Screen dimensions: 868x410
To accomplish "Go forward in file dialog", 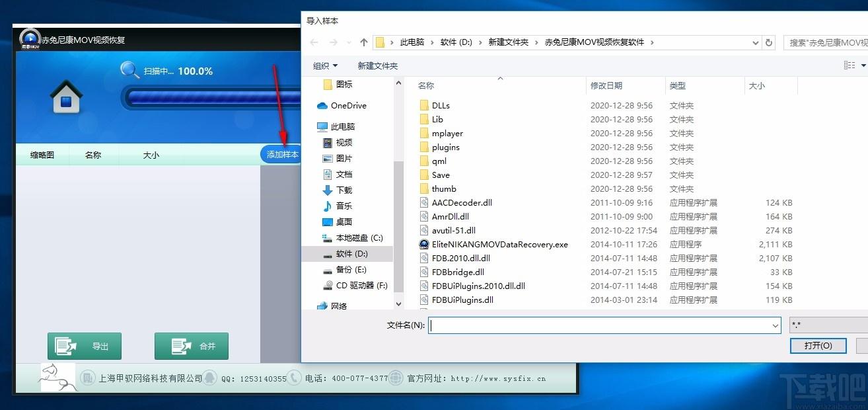I will [333, 42].
